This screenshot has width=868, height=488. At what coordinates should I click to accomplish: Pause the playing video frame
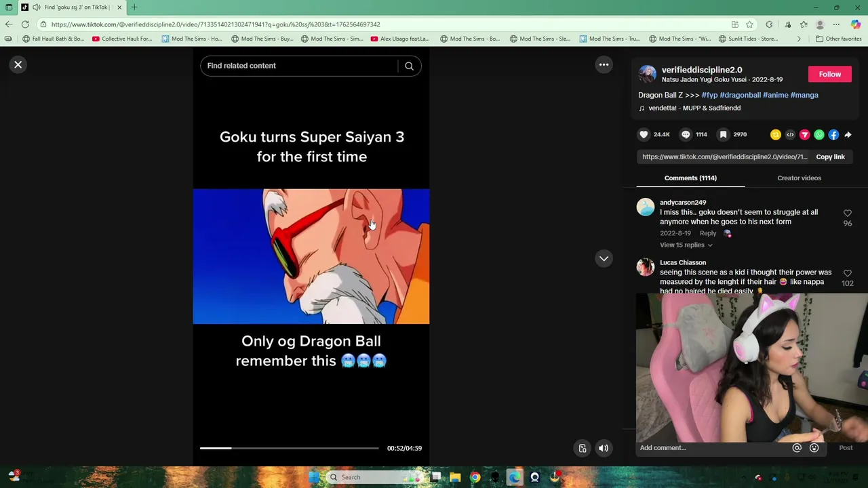click(311, 257)
